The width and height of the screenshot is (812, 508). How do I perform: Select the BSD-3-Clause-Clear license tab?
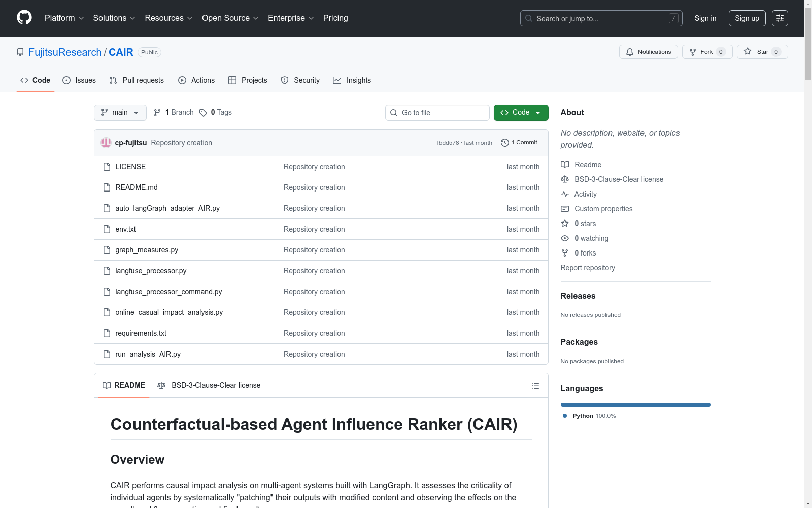pos(209,385)
